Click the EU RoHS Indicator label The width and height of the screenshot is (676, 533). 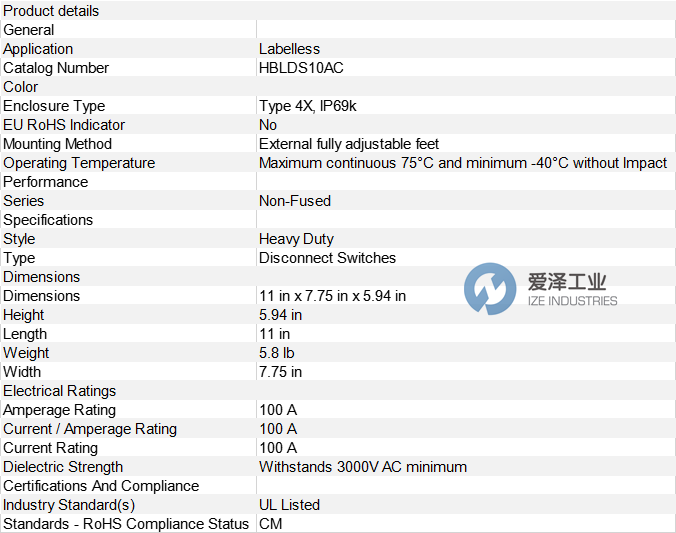[64, 125]
